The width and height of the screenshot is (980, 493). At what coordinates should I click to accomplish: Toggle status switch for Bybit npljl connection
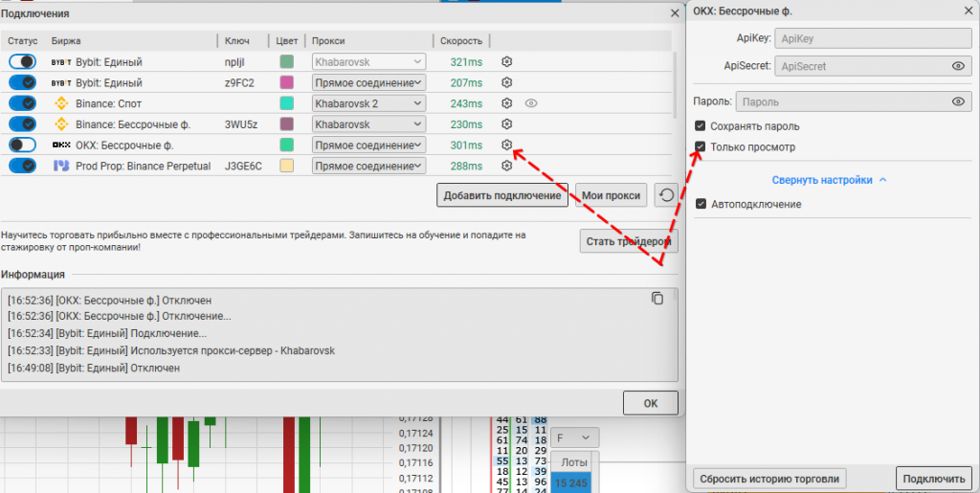click(x=23, y=62)
